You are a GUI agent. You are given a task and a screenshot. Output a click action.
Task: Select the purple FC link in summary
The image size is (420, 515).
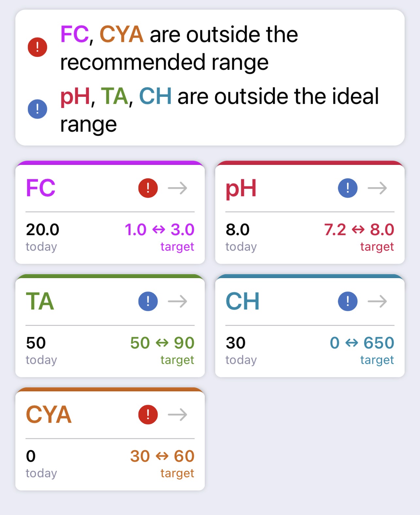75,34
